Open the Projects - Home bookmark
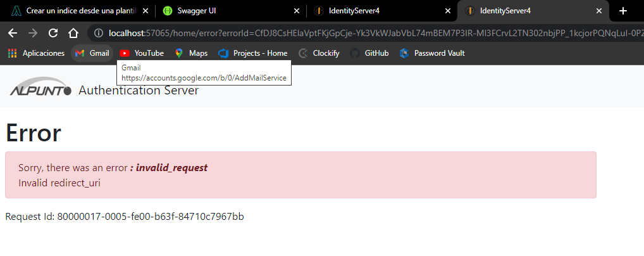Screen dimensions: 644x256 252,53
